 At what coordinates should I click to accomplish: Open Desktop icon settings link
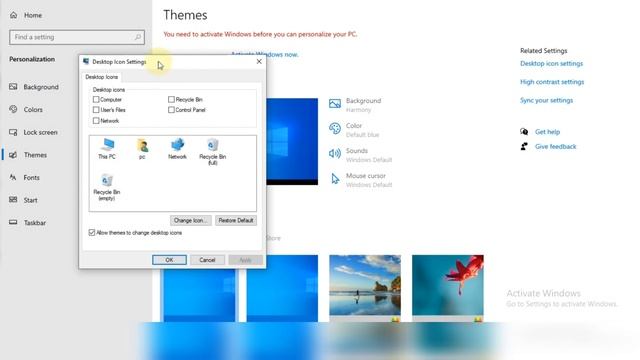(x=551, y=64)
